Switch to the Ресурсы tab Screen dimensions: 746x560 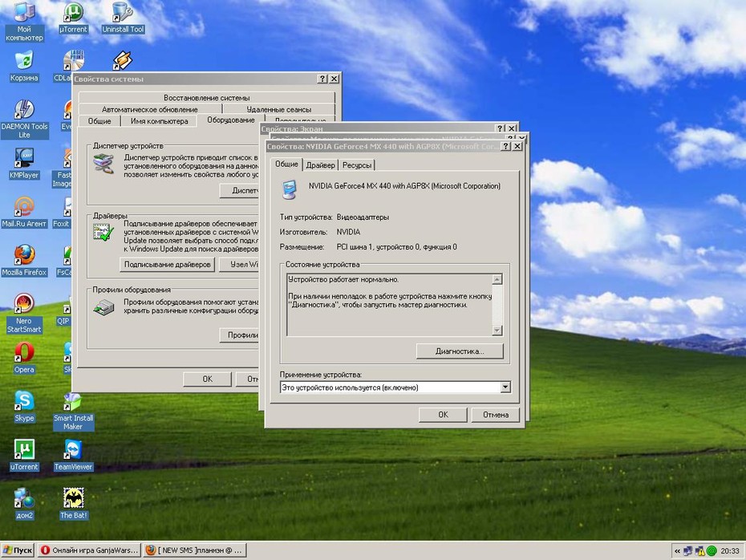pyautogui.click(x=356, y=165)
